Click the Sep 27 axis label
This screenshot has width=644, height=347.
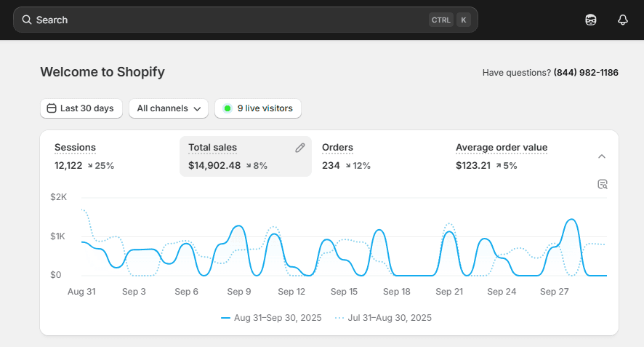[555, 292]
